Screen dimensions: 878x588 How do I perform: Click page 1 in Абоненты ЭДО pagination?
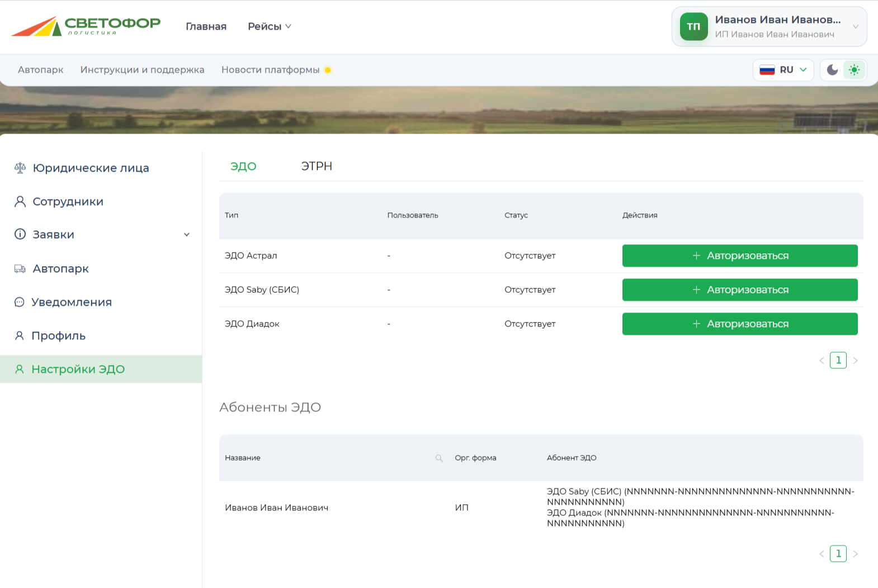838,554
